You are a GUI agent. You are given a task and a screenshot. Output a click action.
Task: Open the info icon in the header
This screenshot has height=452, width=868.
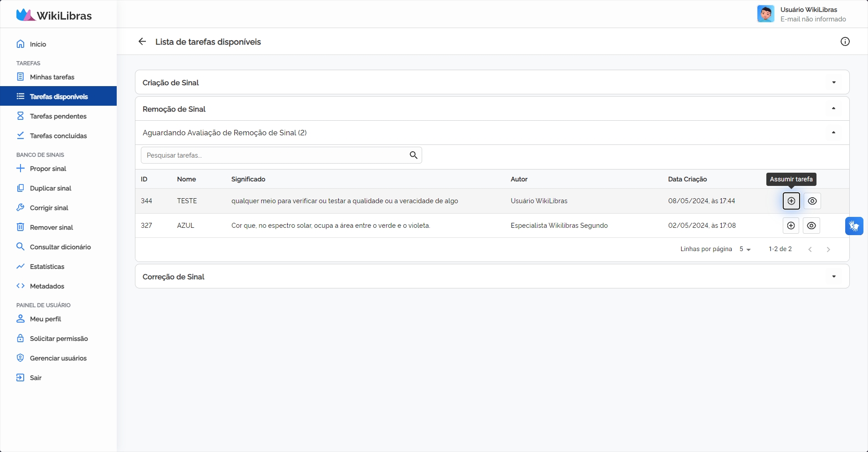(x=845, y=41)
